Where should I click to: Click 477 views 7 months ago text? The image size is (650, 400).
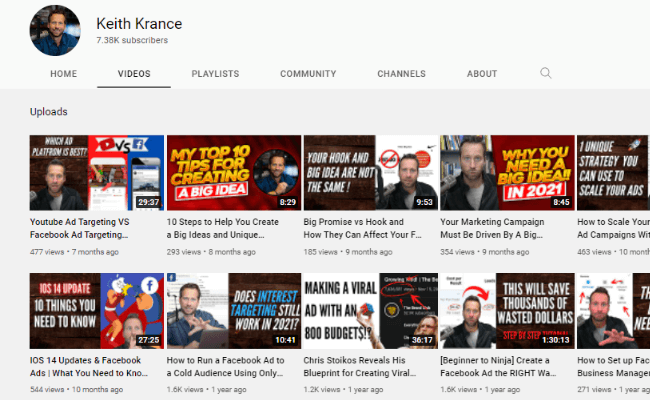[x=74, y=252]
